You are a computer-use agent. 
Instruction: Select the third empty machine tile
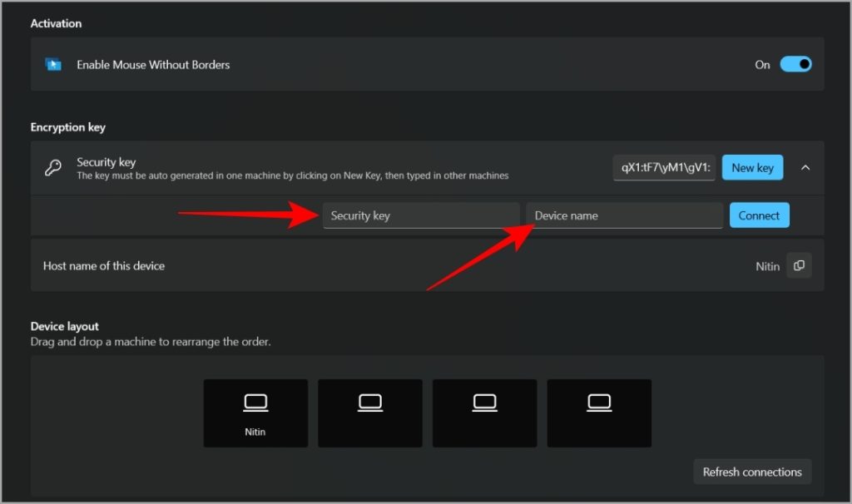485,413
